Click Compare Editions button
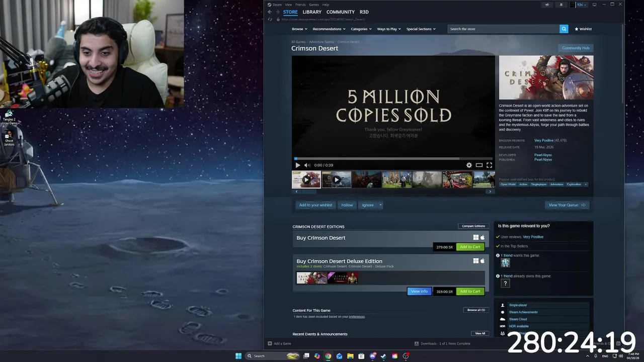Image resolution: width=644 pixels, height=362 pixels. coord(473,226)
